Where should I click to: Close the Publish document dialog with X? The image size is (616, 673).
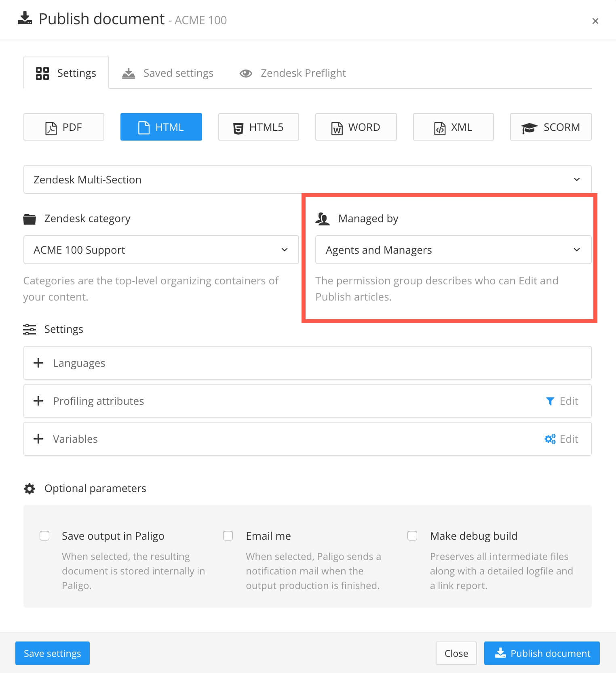point(595,21)
